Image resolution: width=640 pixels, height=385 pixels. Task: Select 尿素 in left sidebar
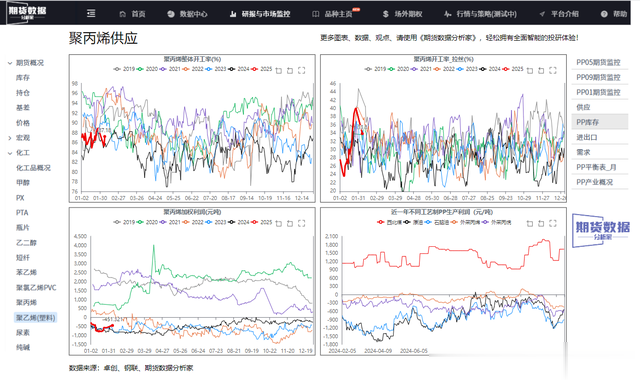(23, 332)
